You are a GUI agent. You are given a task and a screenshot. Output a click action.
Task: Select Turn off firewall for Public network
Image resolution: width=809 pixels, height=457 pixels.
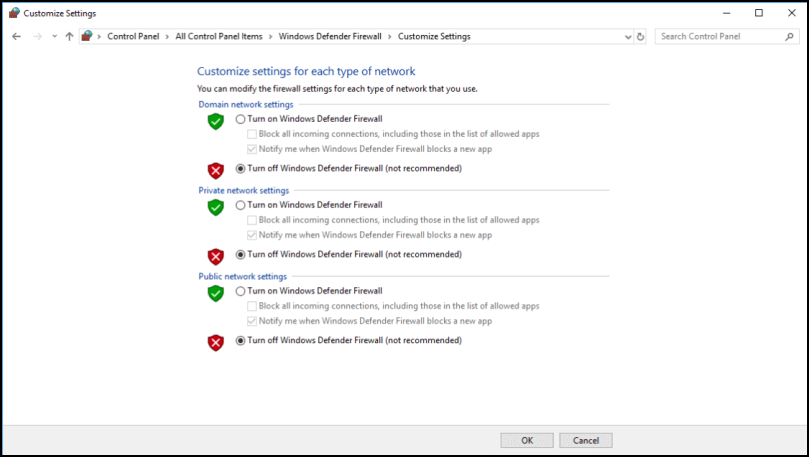[240, 341]
